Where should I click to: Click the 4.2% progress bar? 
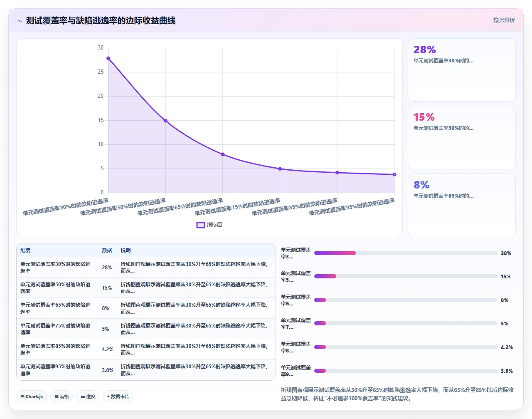coord(406,347)
